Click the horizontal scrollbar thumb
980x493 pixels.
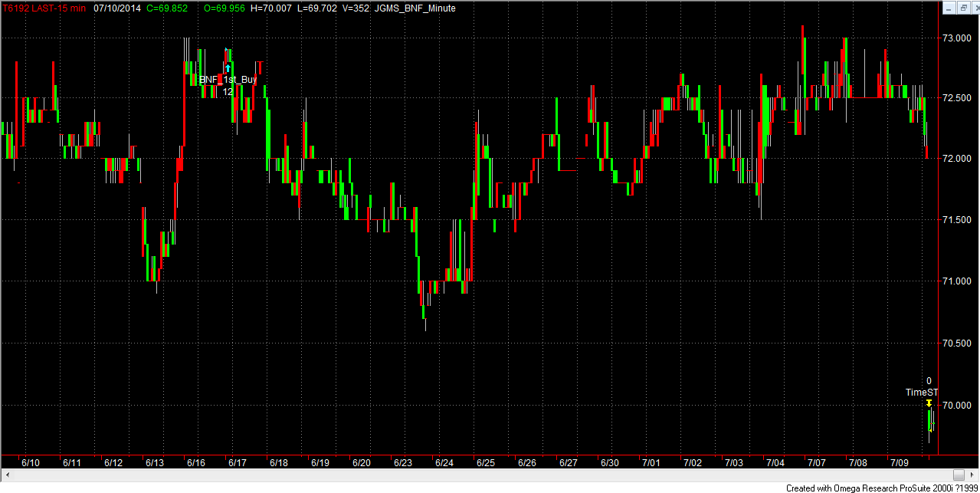coord(959,475)
